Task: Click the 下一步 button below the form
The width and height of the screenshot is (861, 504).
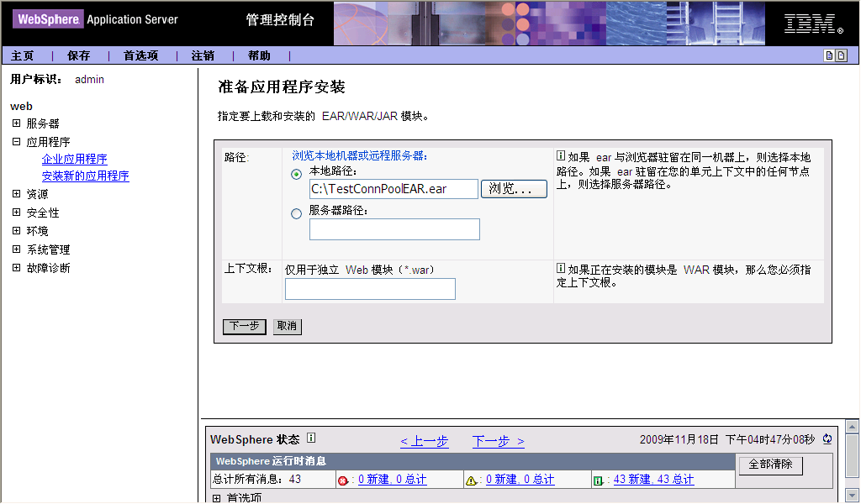Action: click(244, 326)
